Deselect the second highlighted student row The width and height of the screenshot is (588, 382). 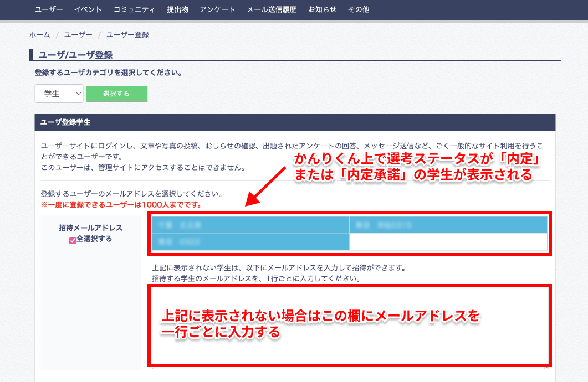(x=249, y=242)
